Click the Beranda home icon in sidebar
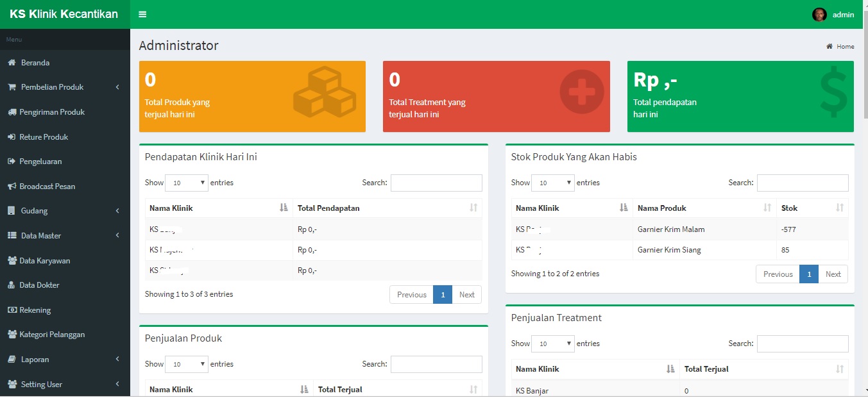This screenshot has height=398, width=868. click(12, 63)
